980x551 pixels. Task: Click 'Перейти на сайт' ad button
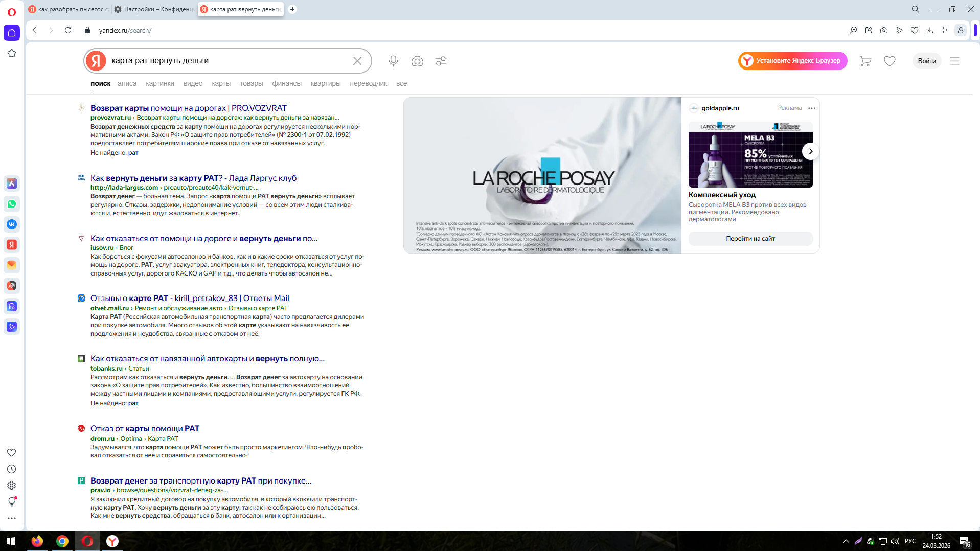pos(750,239)
